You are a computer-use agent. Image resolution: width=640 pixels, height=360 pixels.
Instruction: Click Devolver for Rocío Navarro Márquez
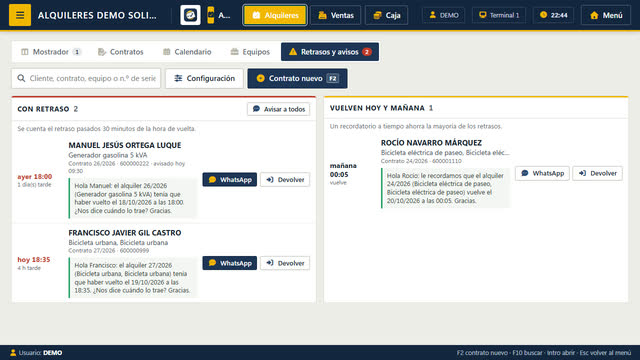click(x=598, y=173)
